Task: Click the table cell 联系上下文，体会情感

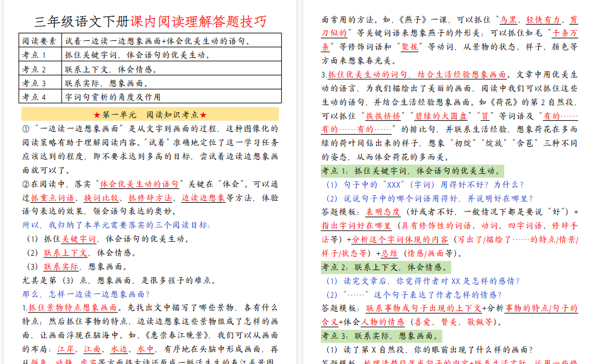Action: 171,69
